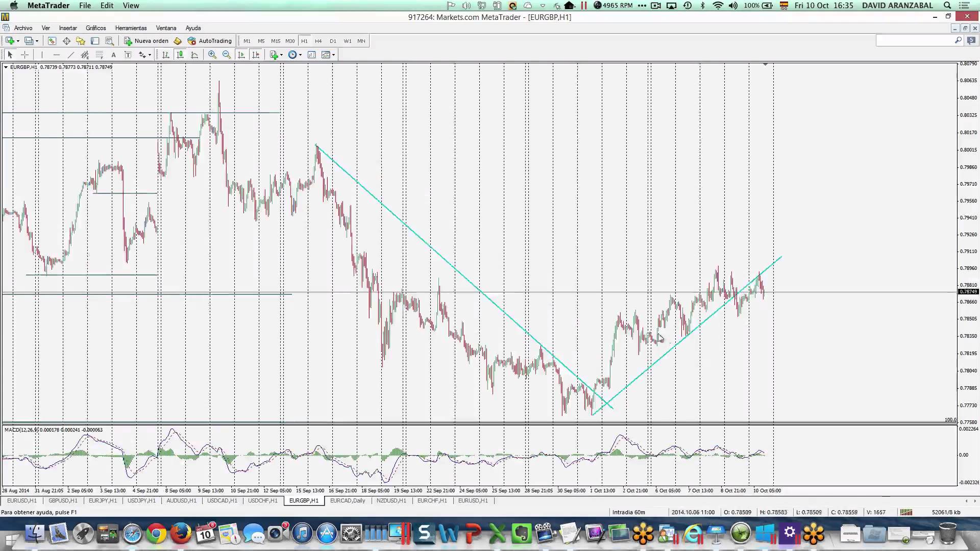Select the H4 timeframe
This screenshot has height=551, width=980.
(x=318, y=41)
